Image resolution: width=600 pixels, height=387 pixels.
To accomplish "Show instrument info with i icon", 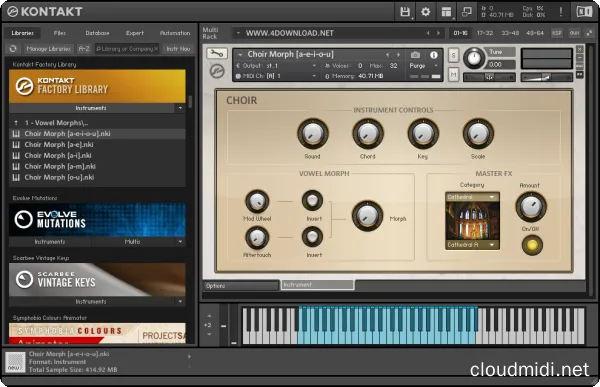I will coord(434,55).
